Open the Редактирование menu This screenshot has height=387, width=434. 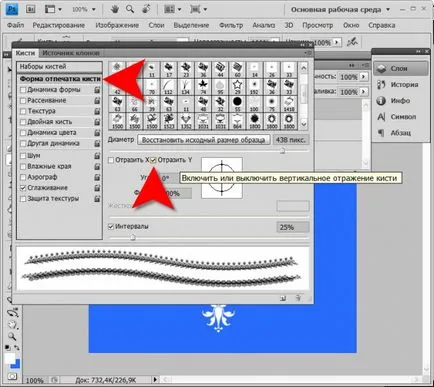coord(59,25)
